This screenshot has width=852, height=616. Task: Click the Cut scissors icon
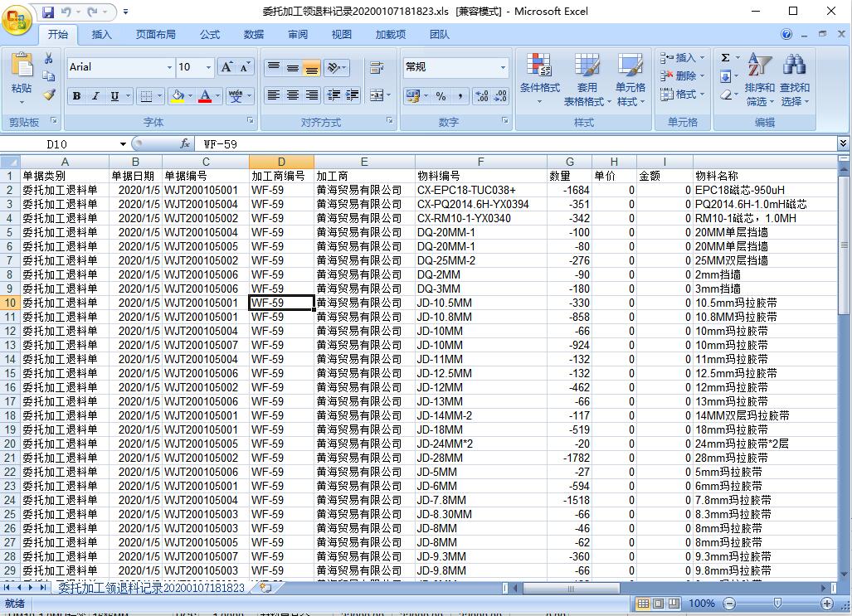tap(49, 58)
